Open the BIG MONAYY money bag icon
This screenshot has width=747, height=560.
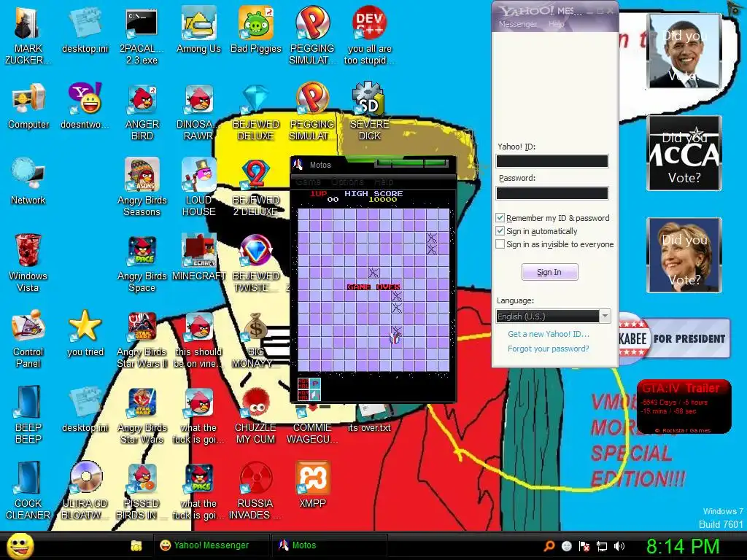(256, 339)
